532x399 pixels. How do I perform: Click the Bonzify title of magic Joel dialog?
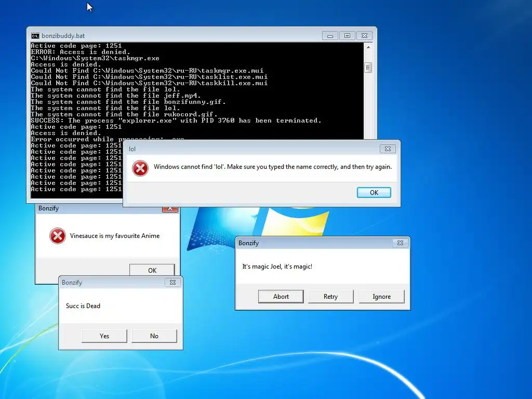248,243
